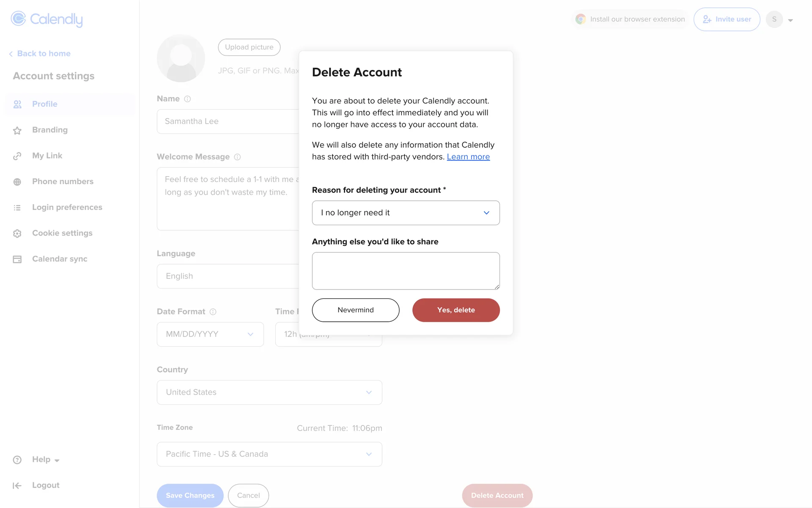Image resolution: width=812 pixels, height=508 pixels.
Task: Click the Name field info icon
Action: click(x=187, y=99)
